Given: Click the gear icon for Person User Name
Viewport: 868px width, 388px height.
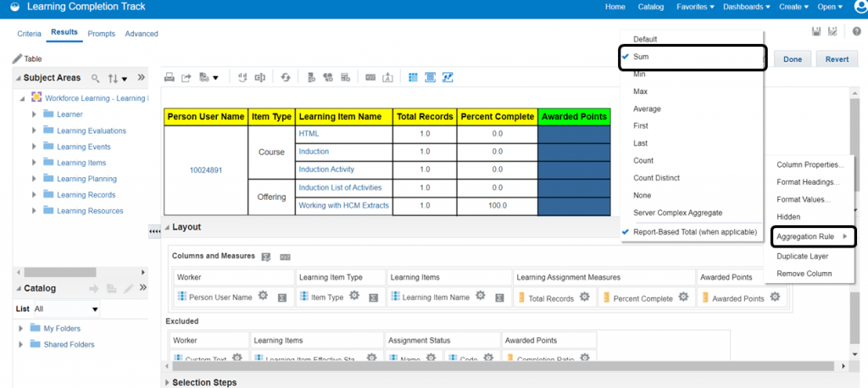Looking at the screenshot, I should pos(264,297).
